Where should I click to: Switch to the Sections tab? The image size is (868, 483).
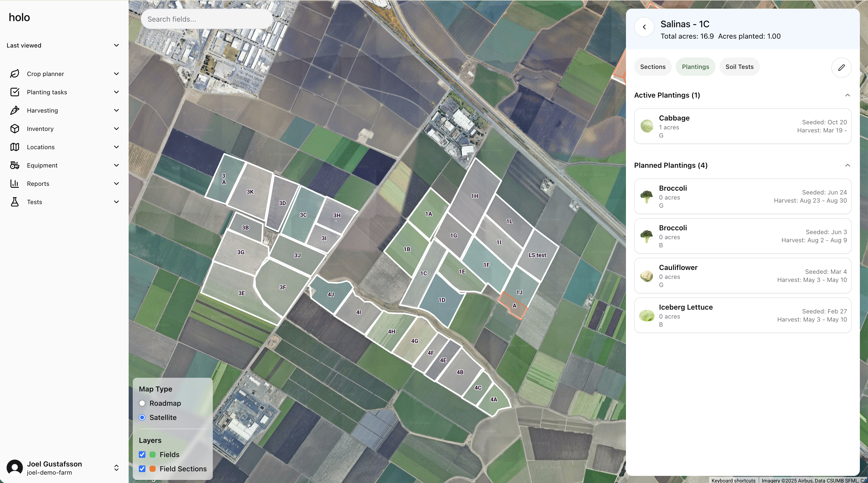pyautogui.click(x=653, y=67)
